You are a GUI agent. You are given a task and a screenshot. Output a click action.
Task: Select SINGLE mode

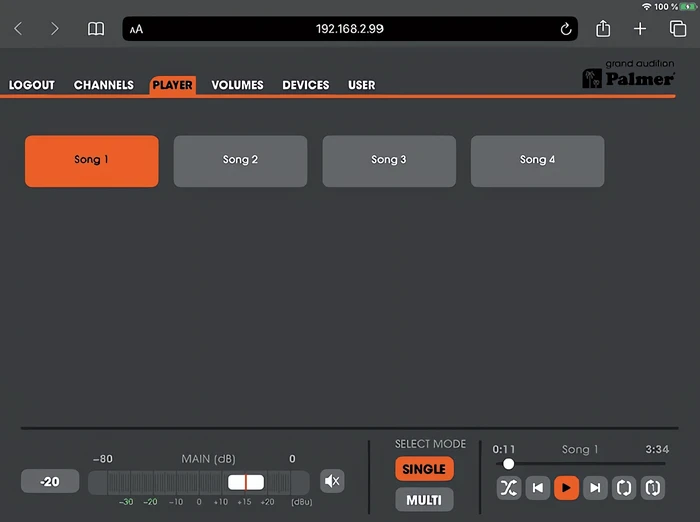(x=424, y=469)
